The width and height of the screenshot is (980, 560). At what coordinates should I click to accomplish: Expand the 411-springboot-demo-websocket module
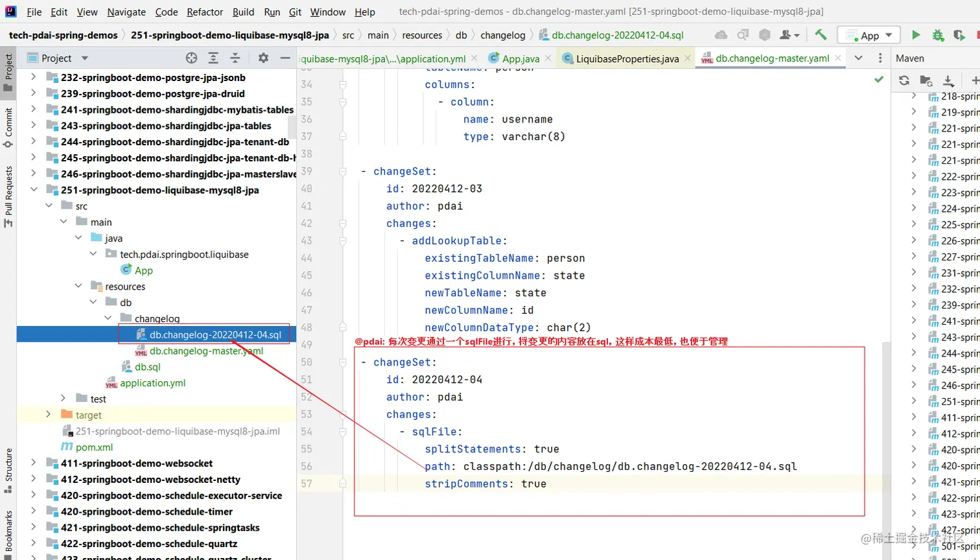[33, 463]
